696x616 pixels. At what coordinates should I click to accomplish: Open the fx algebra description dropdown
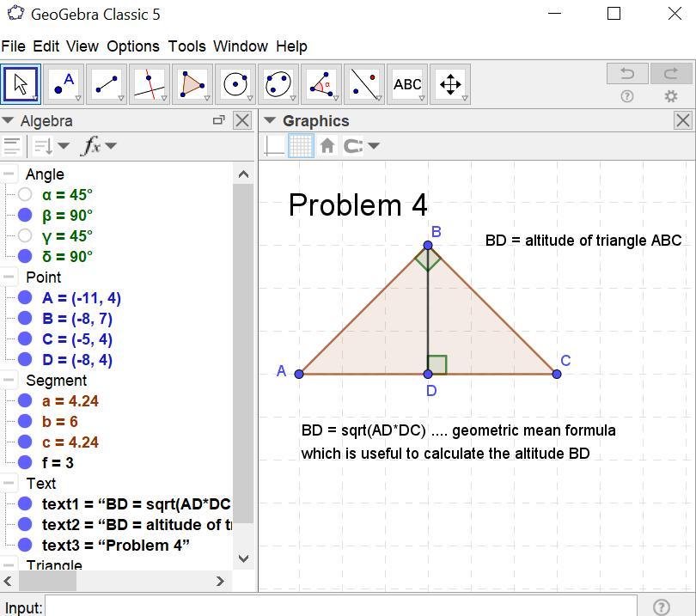98,146
